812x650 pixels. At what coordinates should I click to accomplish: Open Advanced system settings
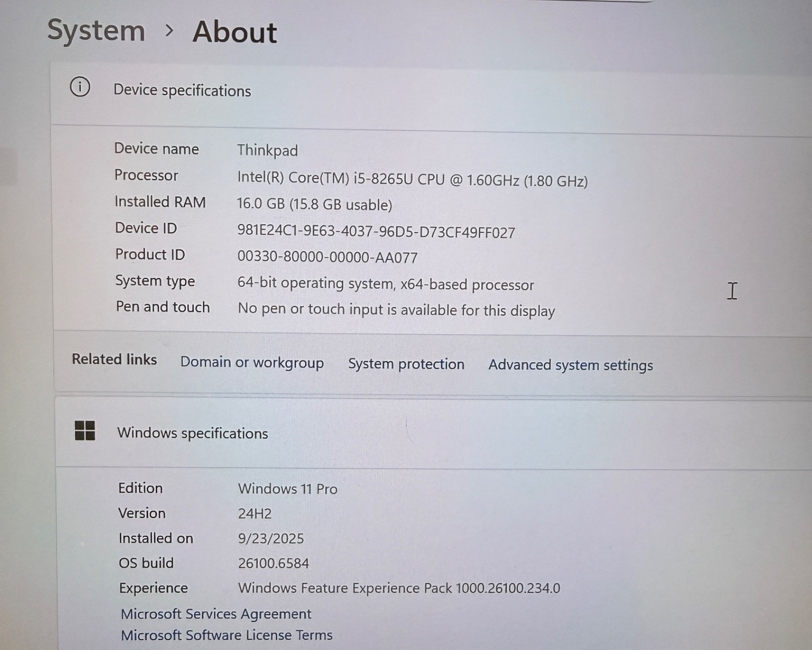(x=570, y=366)
